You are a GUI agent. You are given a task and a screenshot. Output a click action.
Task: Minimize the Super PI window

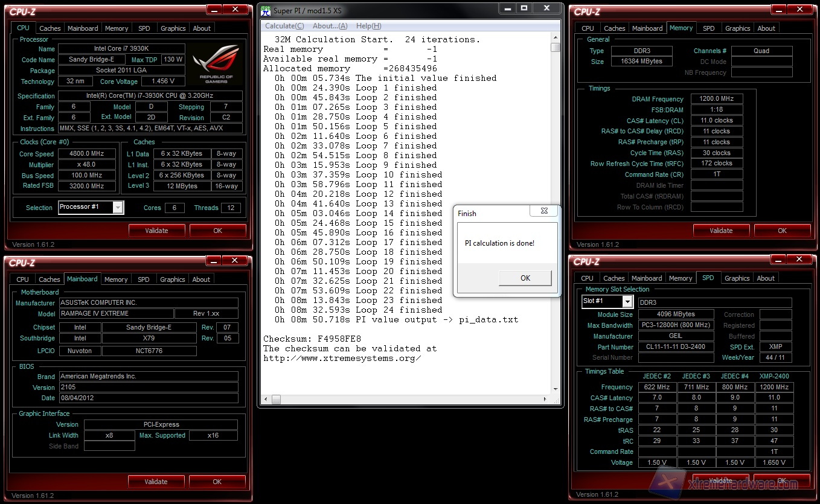pos(508,8)
